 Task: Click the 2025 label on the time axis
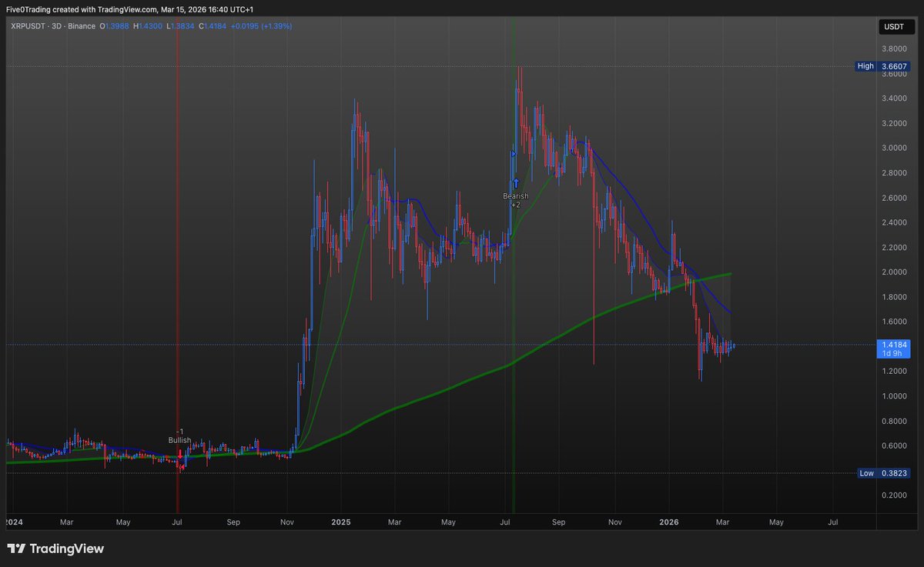(x=340, y=522)
